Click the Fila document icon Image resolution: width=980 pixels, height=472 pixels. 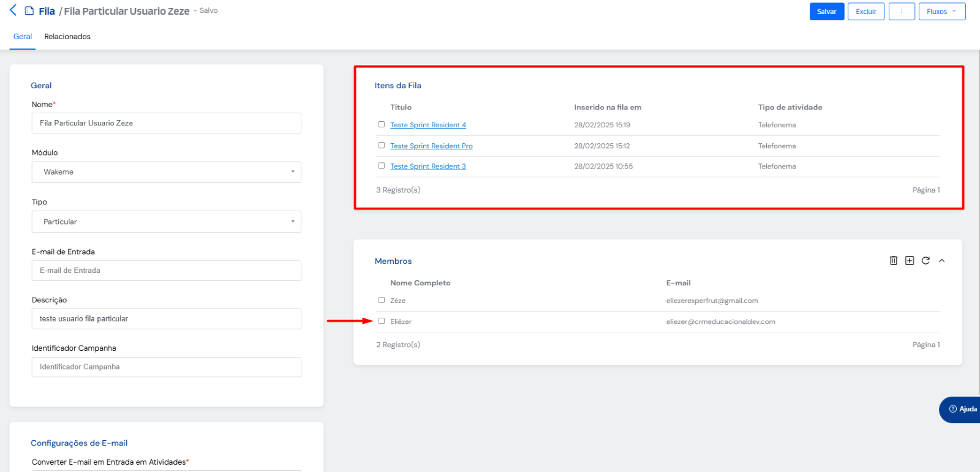point(29,11)
